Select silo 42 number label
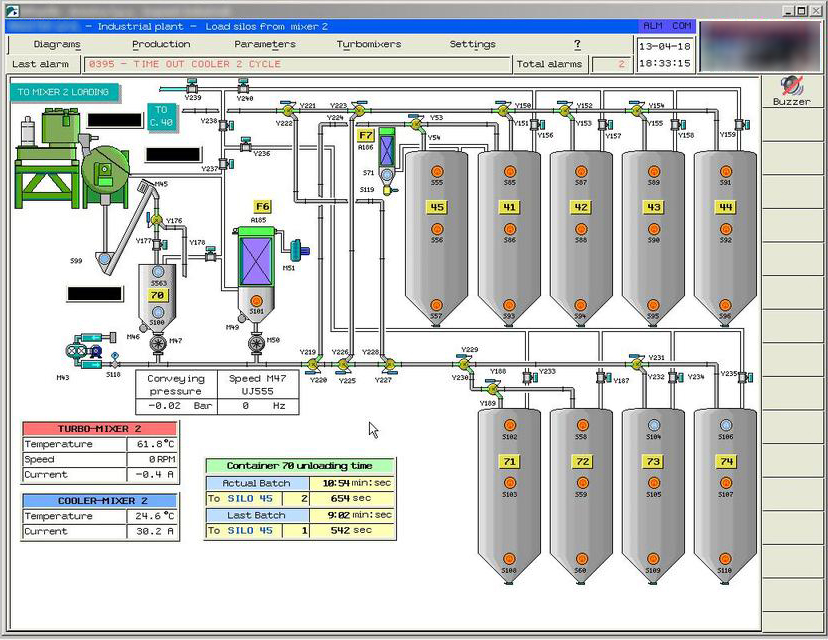The width and height of the screenshot is (828, 640). [581, 207]
